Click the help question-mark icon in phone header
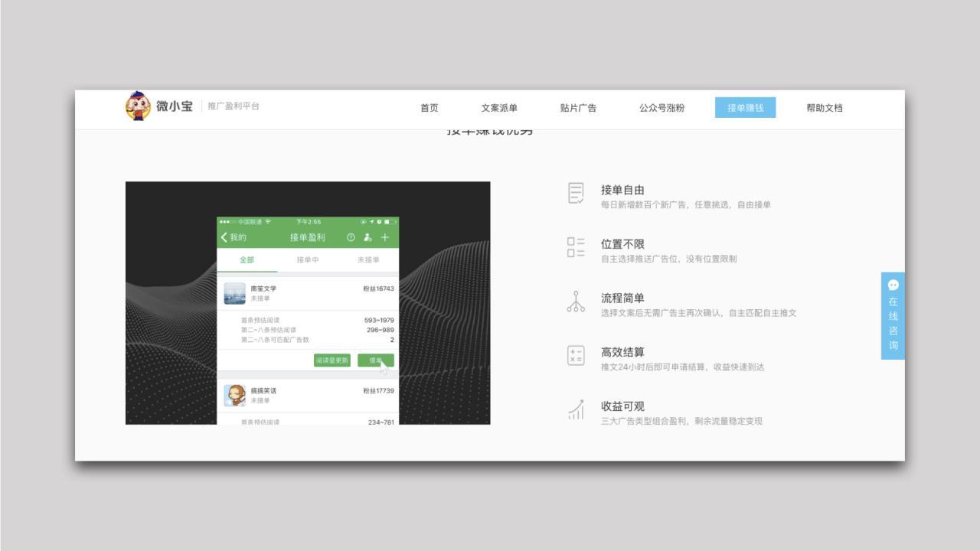The image size is (980, 551). click(351, 237)
